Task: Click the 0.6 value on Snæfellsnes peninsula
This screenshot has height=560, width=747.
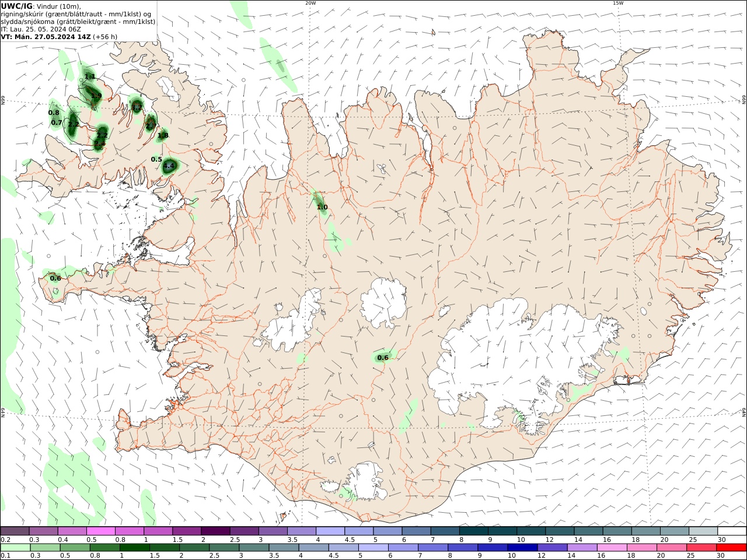Action: point(55,278)
